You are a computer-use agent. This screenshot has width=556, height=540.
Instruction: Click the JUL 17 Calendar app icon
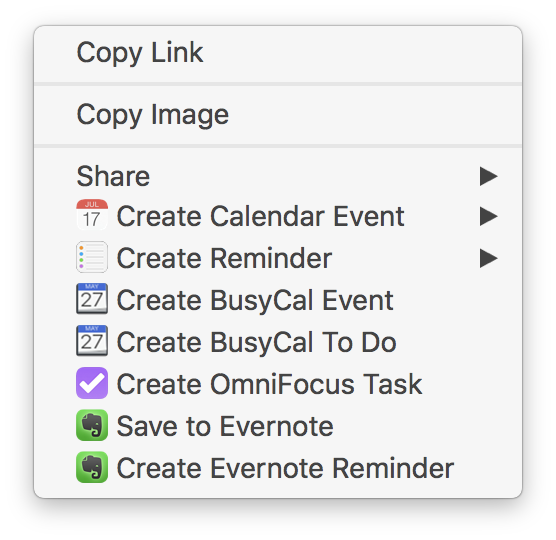tap(92, 215)
